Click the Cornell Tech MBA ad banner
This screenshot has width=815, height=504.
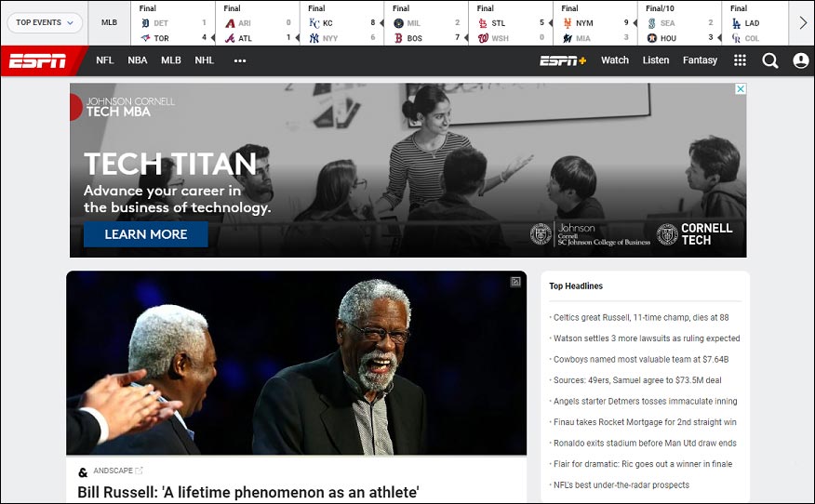point(408,170)
